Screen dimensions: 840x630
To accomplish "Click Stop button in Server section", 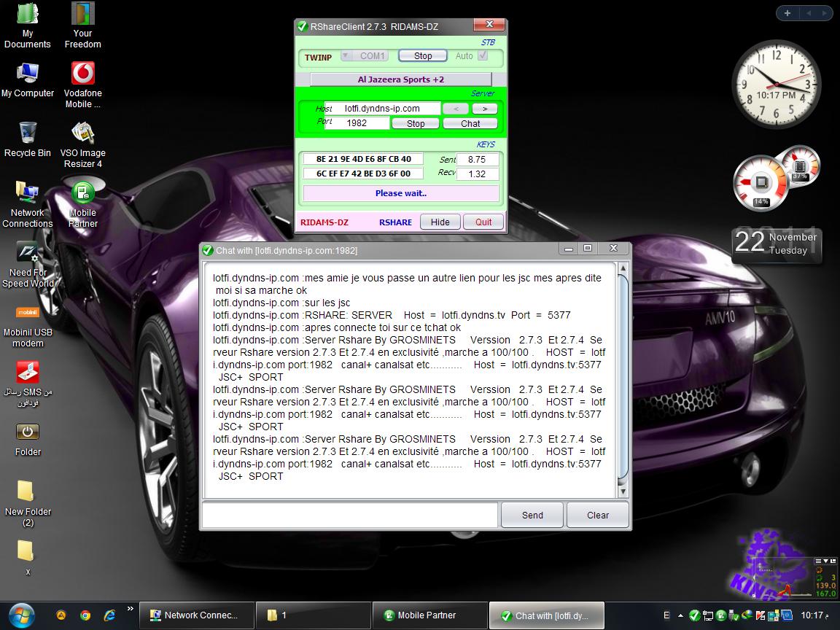I will [x=415, y=123].
